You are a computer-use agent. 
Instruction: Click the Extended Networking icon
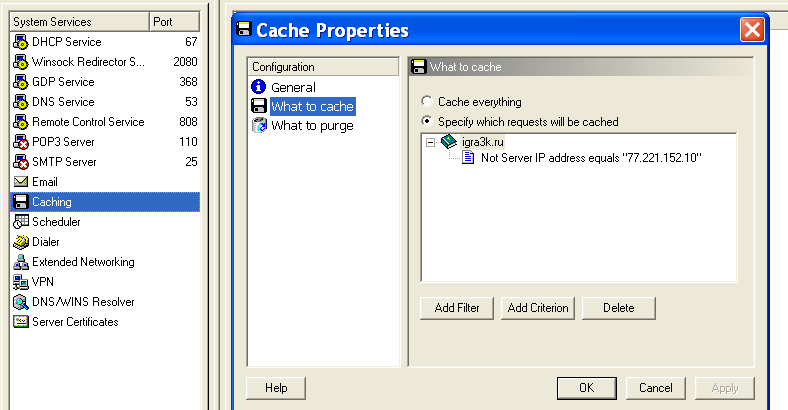tap(21, 262)
